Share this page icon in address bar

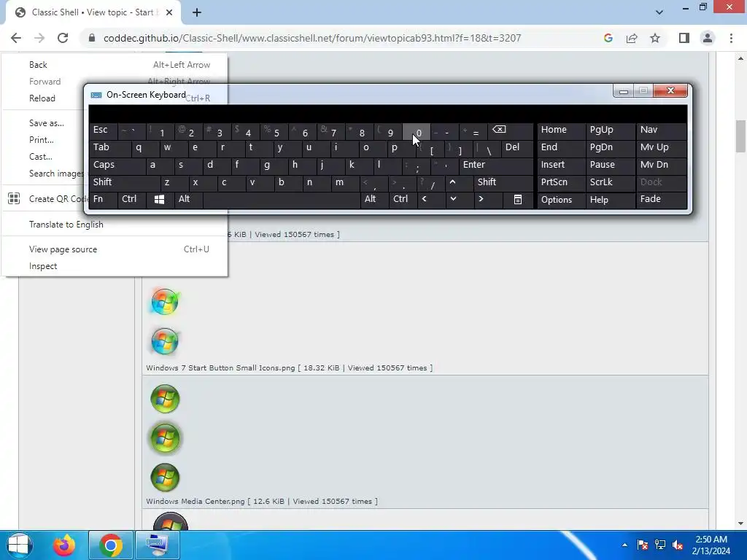click(x=632, y=38)
